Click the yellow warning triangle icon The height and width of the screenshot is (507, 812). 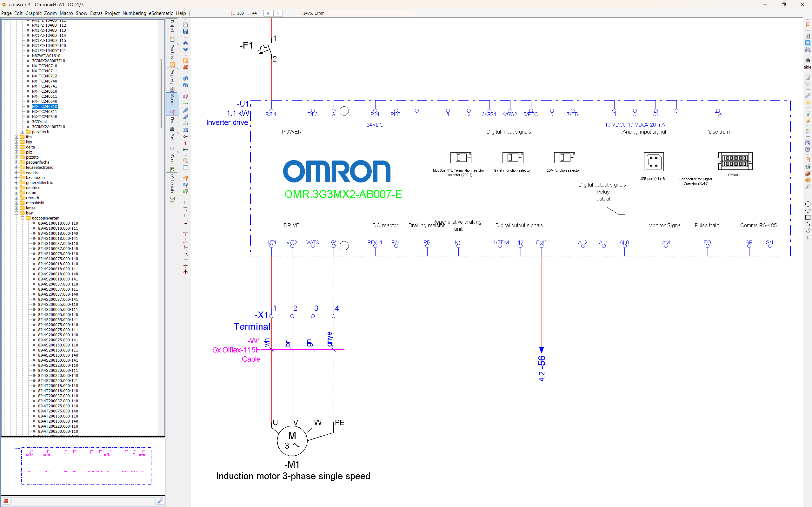[x=808, y=102]
